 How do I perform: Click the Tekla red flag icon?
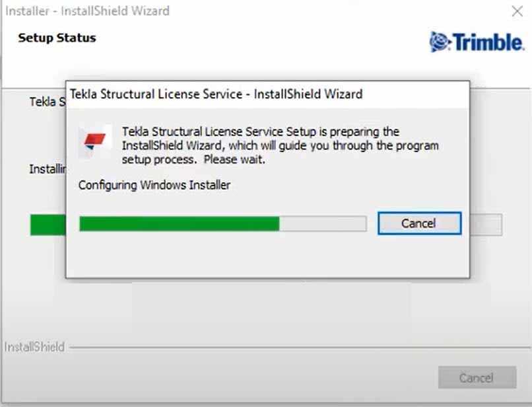(94, 141)
